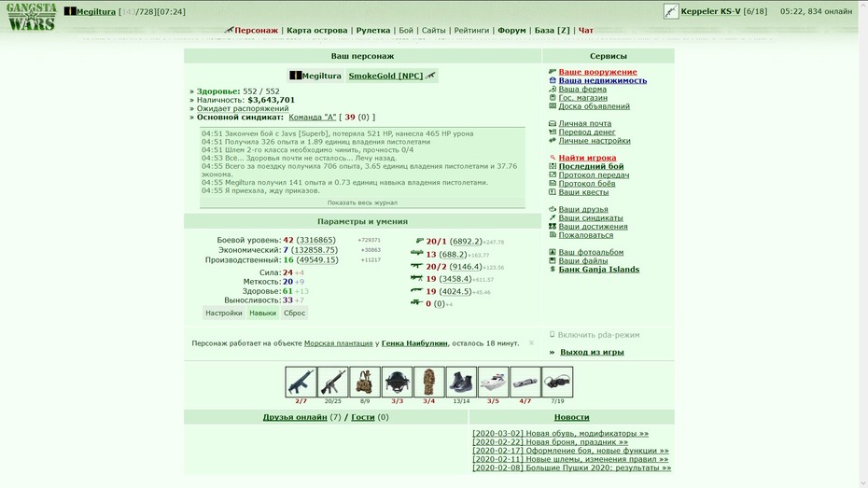Open the first rifle equipment slot 2/7
The image size is (868, 488).
[x=301, y=382]
